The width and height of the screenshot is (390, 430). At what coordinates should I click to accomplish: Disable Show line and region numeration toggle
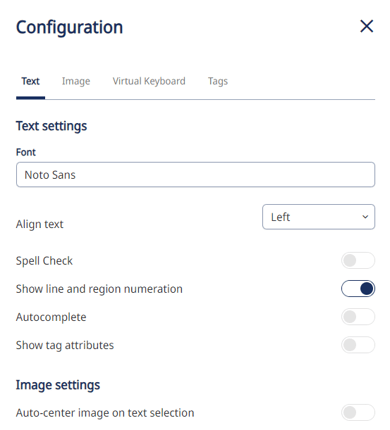(358, 289)
